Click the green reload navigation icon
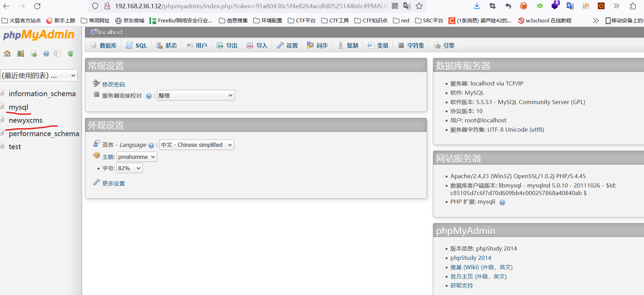 pos(70,53)
